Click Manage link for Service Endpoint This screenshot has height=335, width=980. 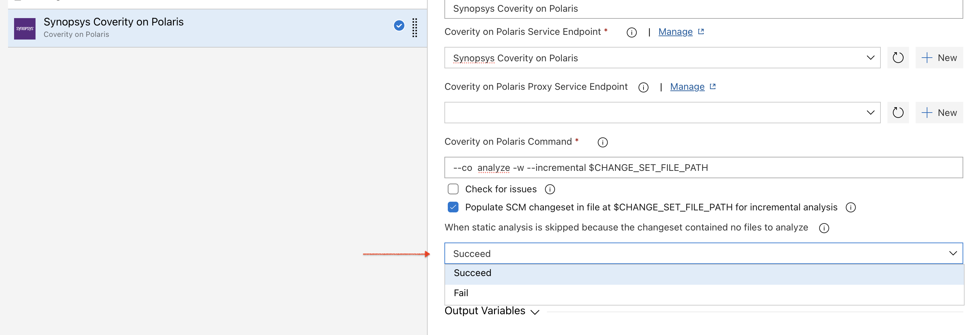click(675, 32)
